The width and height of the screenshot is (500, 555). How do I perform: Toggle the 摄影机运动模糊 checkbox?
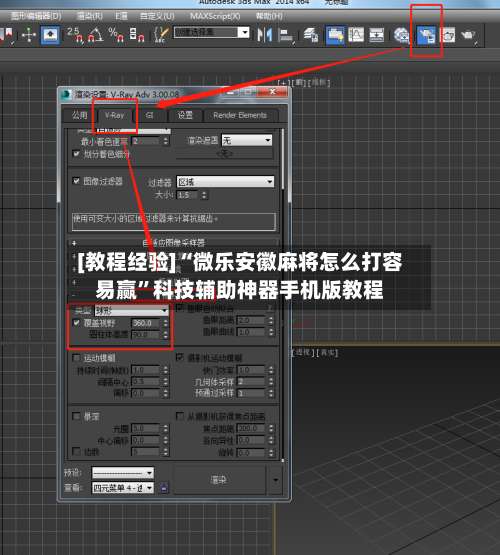click(x=180, y=357)
